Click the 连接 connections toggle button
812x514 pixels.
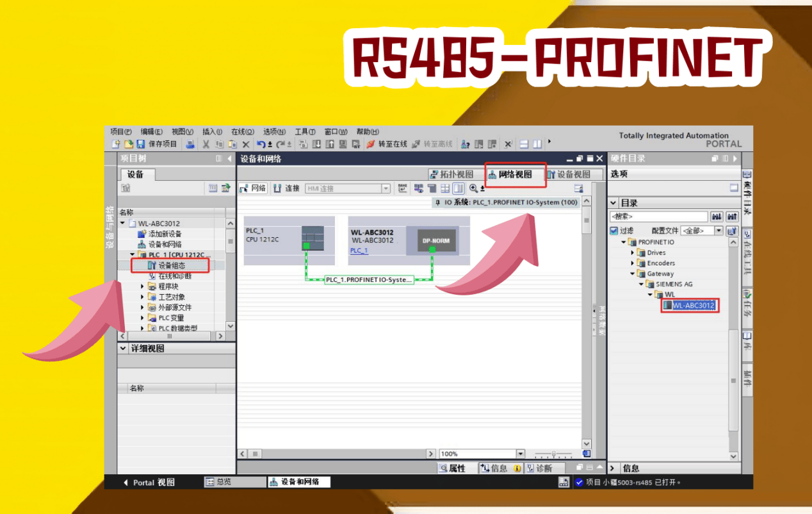286,188
